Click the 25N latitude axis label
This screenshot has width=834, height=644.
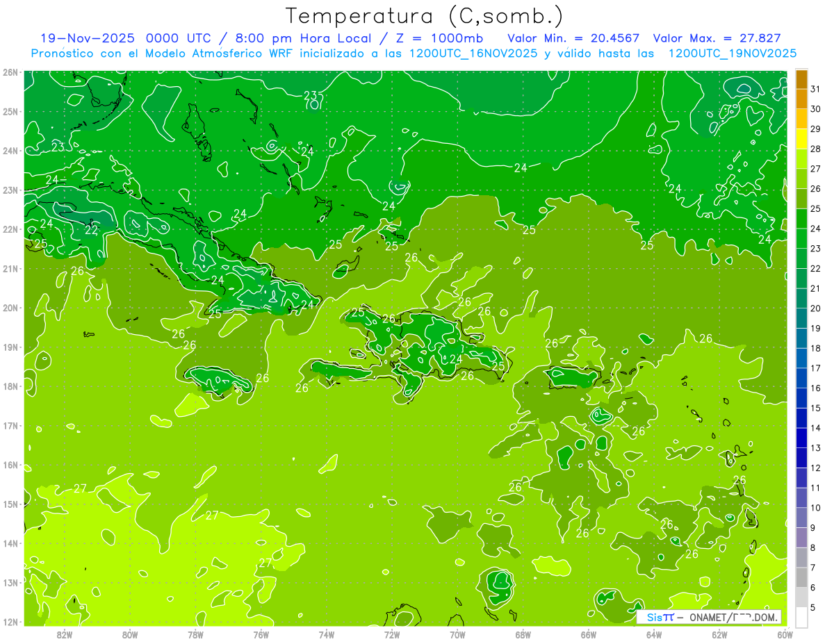pos(10,111)
